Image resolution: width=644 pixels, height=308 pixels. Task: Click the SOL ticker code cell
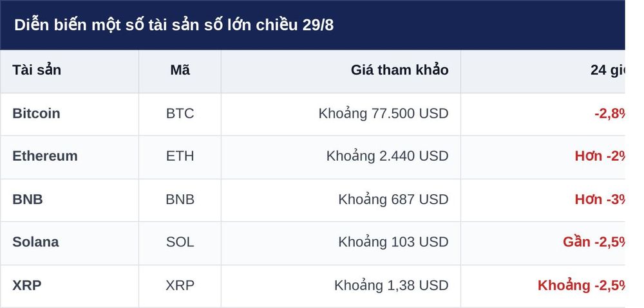coord(180,242)
